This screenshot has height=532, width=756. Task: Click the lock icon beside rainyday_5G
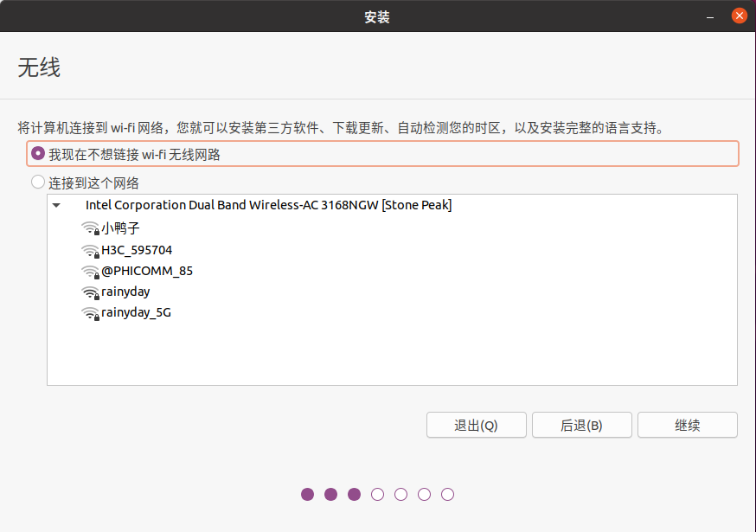[97, 316]
